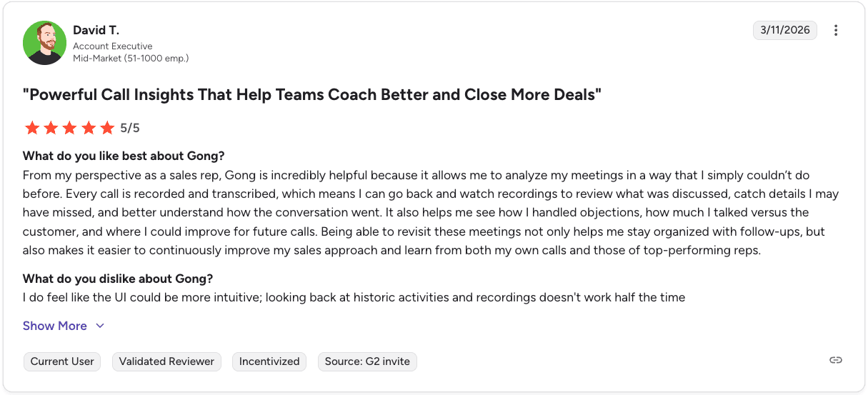Image resolution: width=868 pixels, height=395 pixels.
Task: Open the review title about Call Insights
Action: (x=312, y=94)
